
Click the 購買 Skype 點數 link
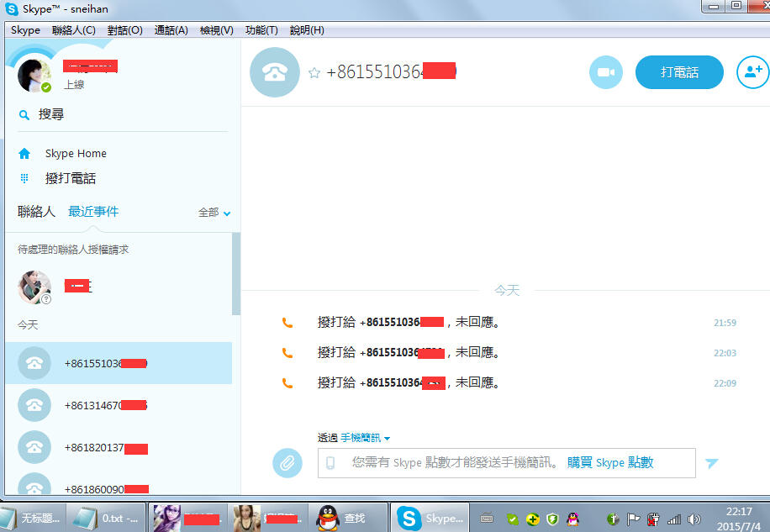coord(610,462)
